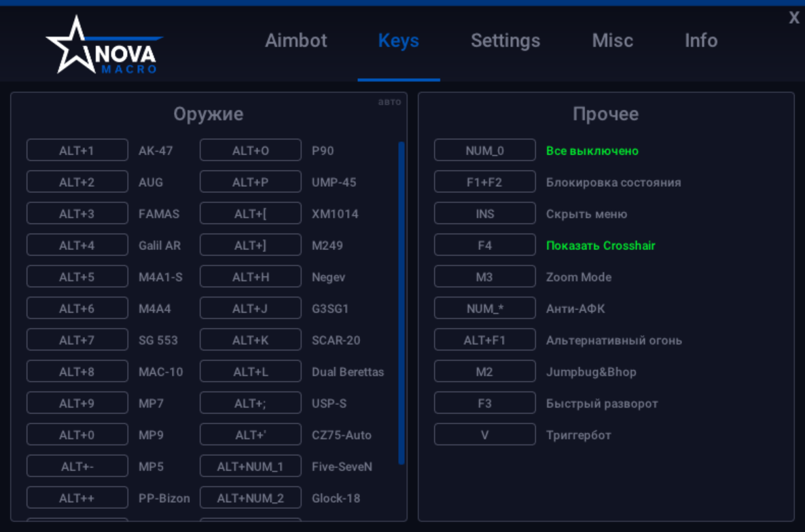
Task: Rebind the USP-S hotkey ALT+;
Action: [250, 402]
